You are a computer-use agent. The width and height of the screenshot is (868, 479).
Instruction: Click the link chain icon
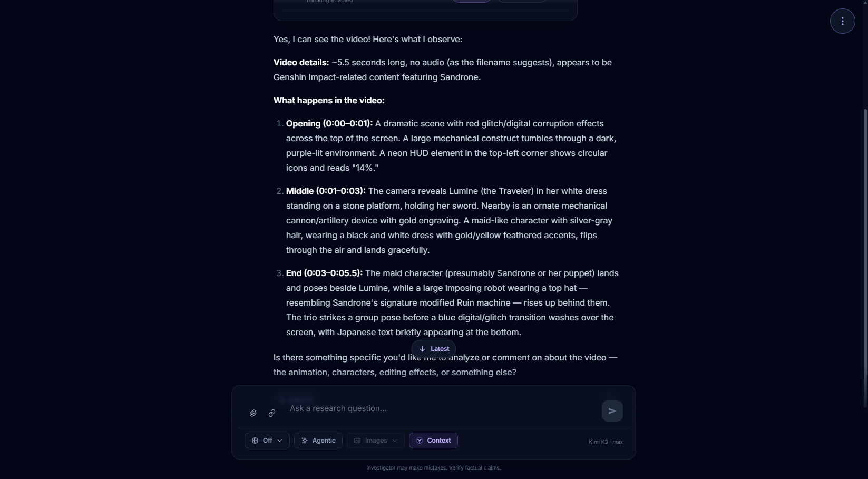pyautogui.click(x=272, y=413)
